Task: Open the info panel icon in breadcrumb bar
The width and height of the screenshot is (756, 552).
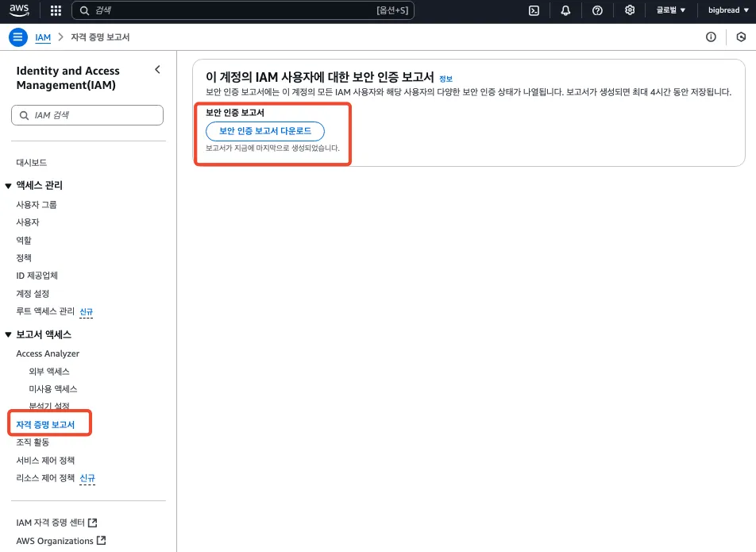Action: [711, 37]
